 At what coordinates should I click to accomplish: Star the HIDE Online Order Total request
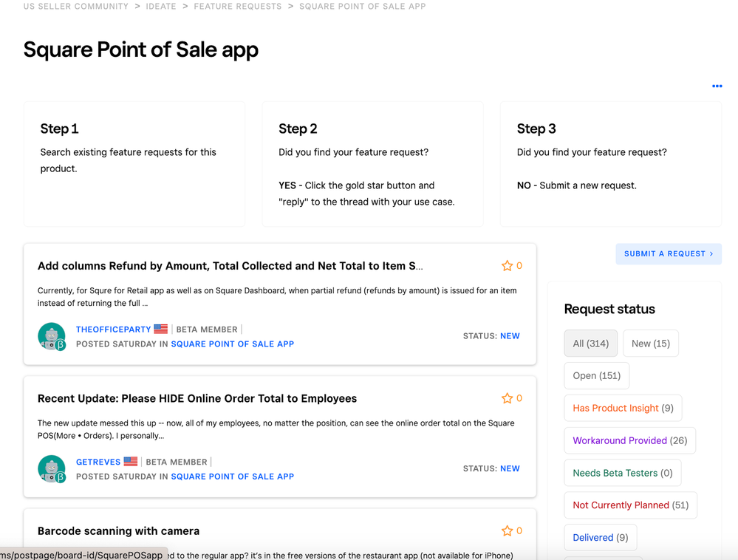[x=507, y=398]
